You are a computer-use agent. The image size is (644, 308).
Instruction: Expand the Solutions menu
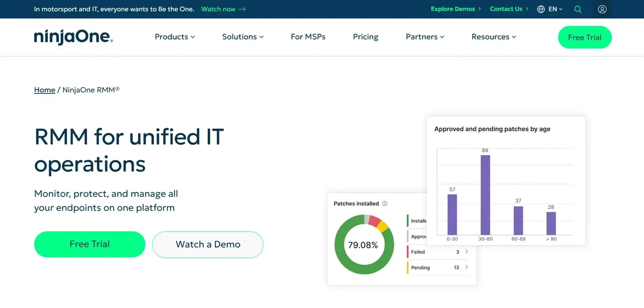coord(243,37)
